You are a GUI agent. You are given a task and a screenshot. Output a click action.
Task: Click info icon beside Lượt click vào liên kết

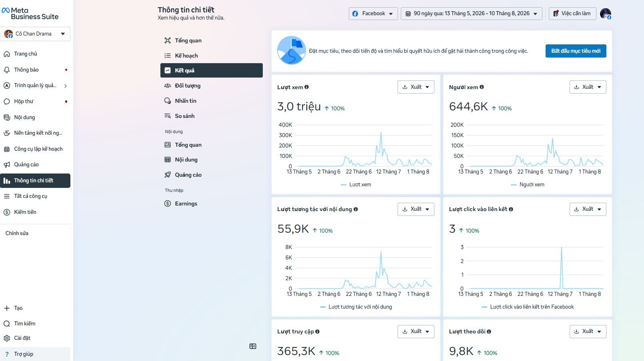(x=511, y=209)
